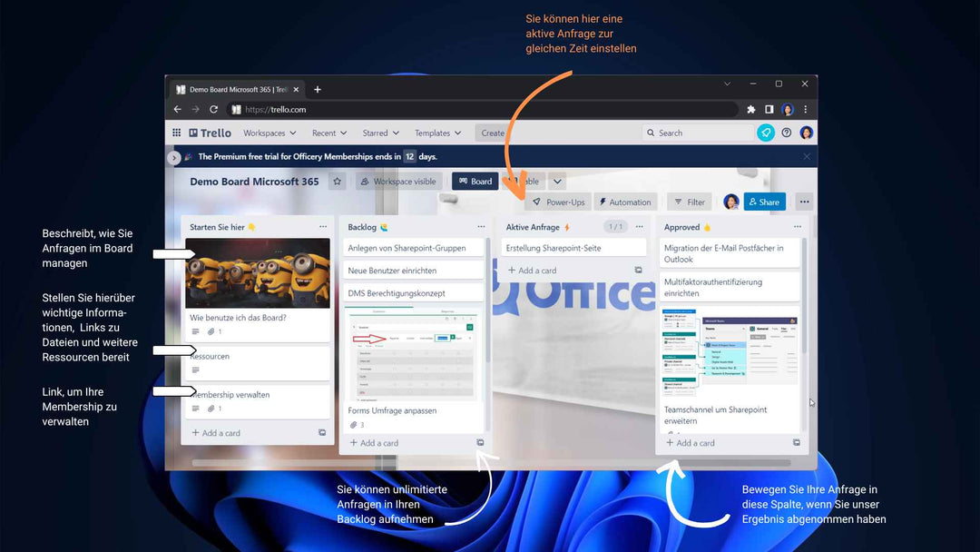Dismiss the Premium free trial banner
The width and height of the screenshot is (980, 552).
(807, 156)
